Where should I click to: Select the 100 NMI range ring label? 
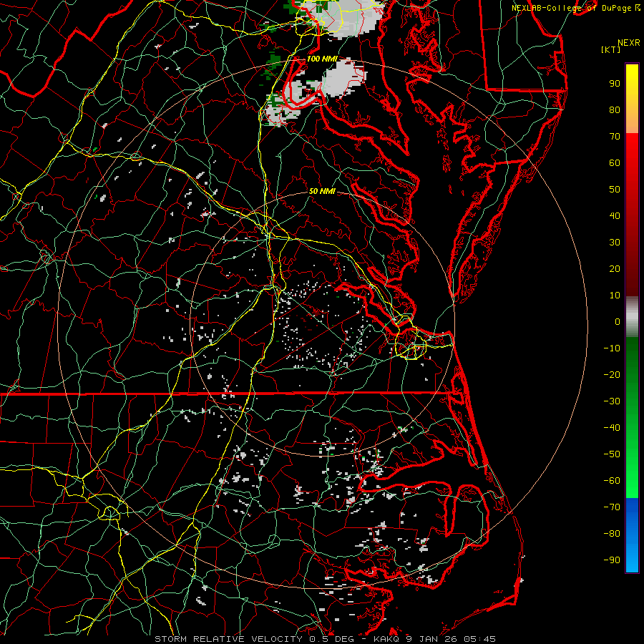[321, 59]
